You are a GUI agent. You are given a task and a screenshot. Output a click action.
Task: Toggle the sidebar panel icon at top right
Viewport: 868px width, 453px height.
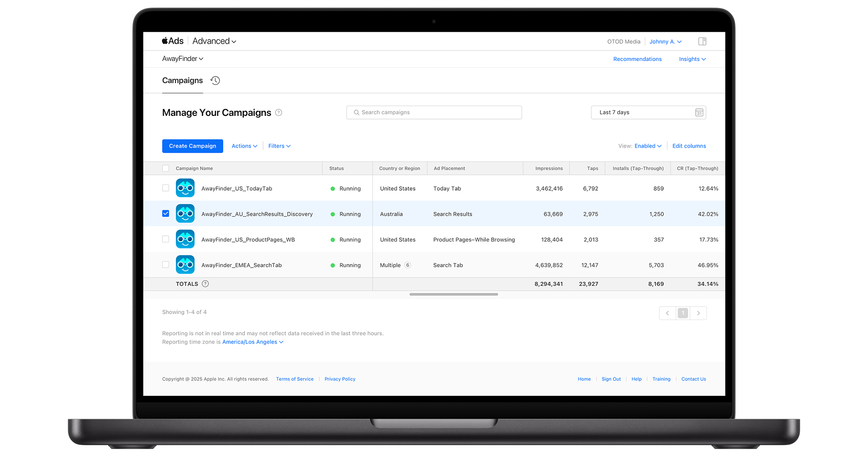[x=702, y=41]
